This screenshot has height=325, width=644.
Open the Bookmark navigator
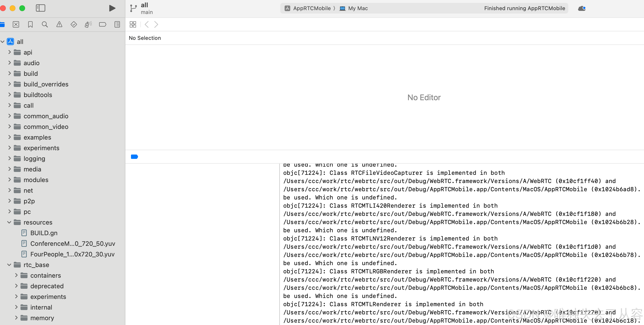click(30, 25)
